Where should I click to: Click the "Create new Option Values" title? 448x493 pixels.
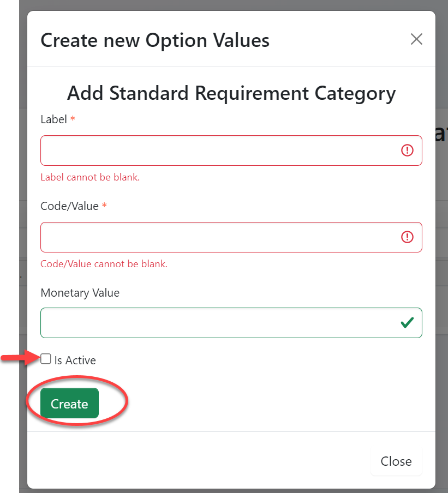click(155, 40)
